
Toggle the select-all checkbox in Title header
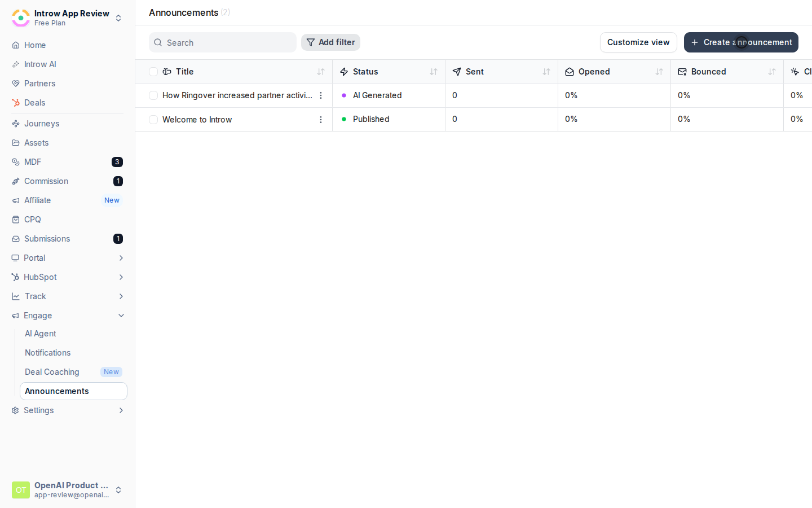(153, 72)
